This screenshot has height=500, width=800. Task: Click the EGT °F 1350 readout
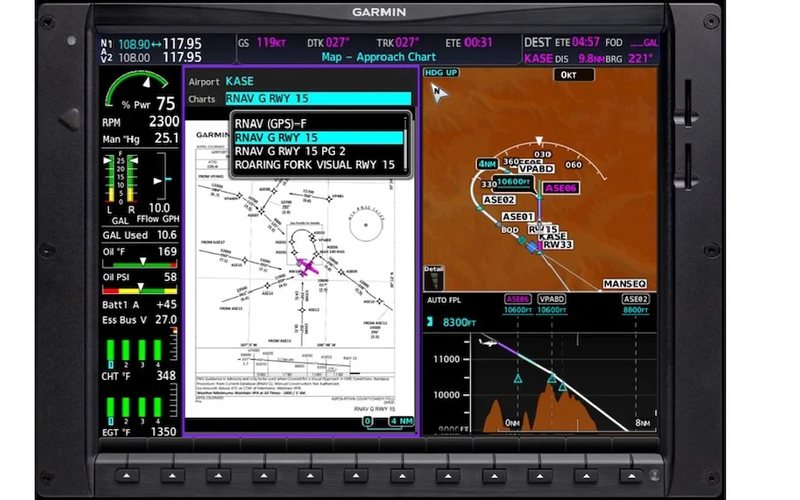pos(140,432)
